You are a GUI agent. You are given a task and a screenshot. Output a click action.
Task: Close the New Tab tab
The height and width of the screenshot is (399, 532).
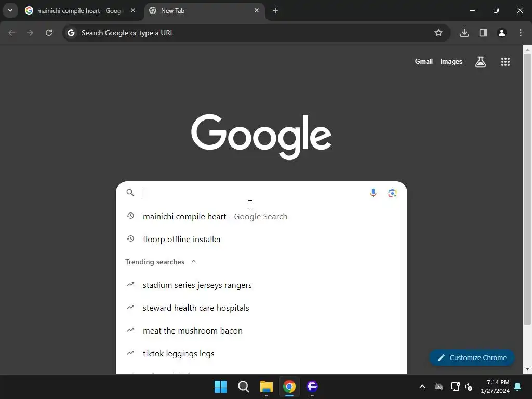click(x=257, y=10)
